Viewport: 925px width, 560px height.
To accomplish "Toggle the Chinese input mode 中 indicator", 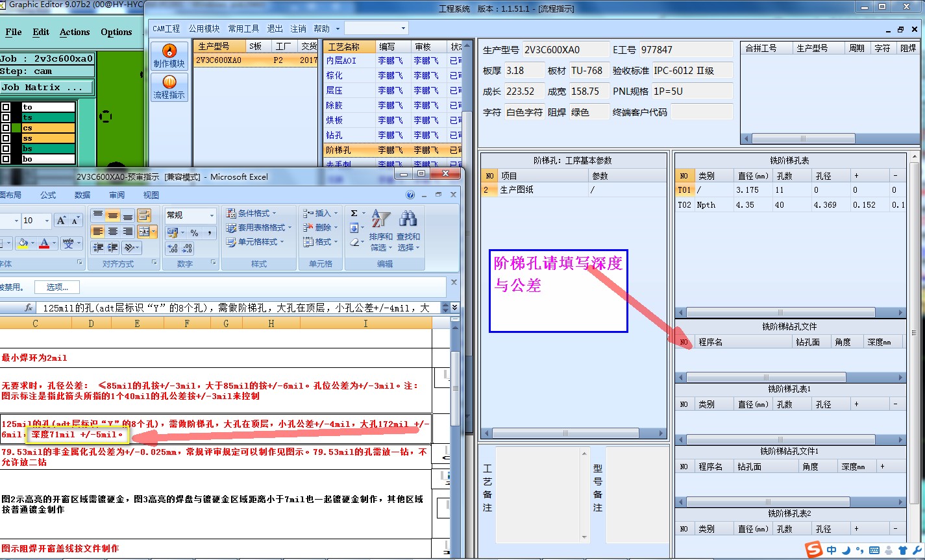I will 832,550.
